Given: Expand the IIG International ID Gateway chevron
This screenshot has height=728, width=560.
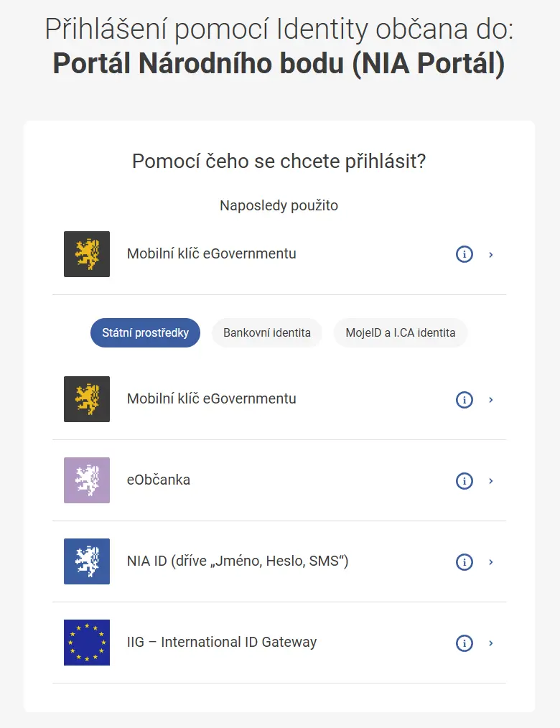Looking at the screenshot, I should coord(491,643).
